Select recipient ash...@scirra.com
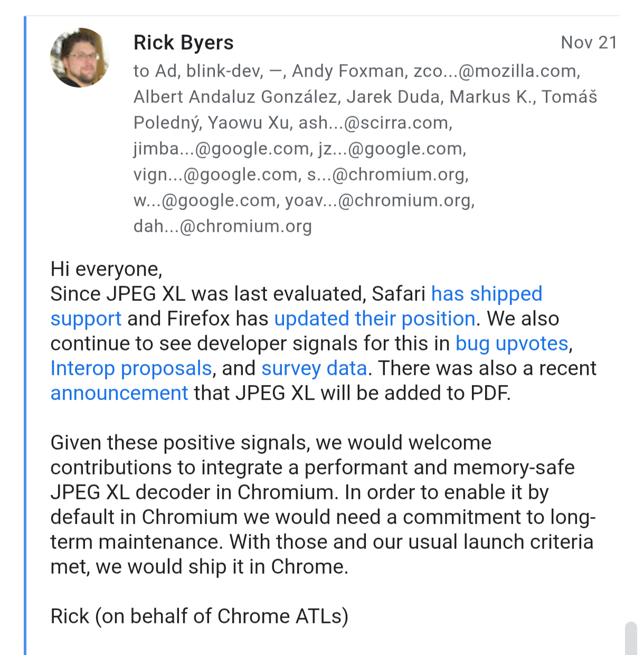The width and height of the screenshot is (644, 655). coord(375,123)
